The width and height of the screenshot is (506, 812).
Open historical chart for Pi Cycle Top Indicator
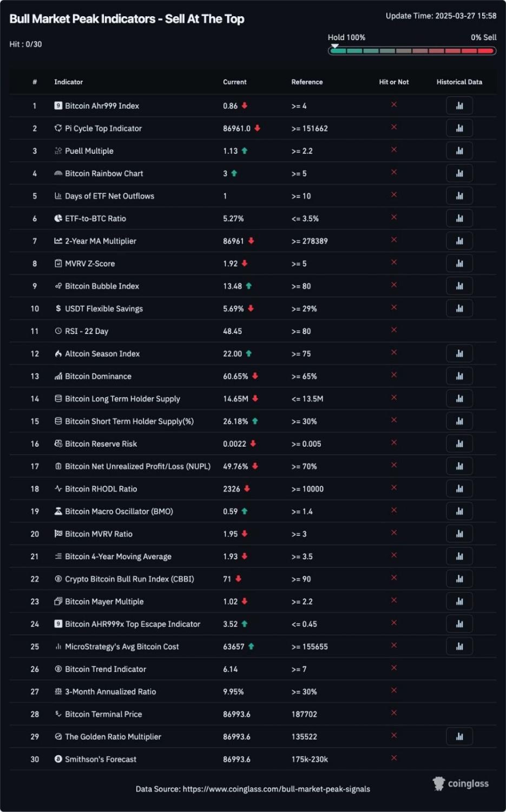(459, 128)
